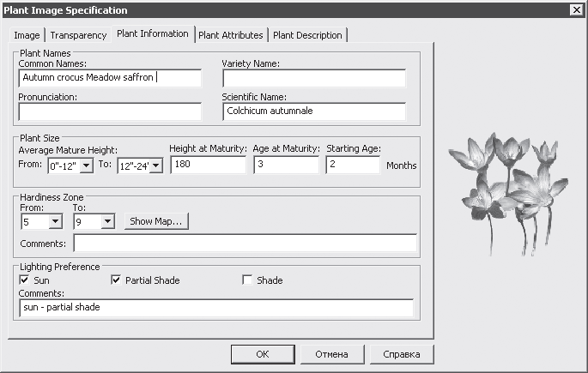
Task: Confirm the dialog with OK
Action: point(263,354)
